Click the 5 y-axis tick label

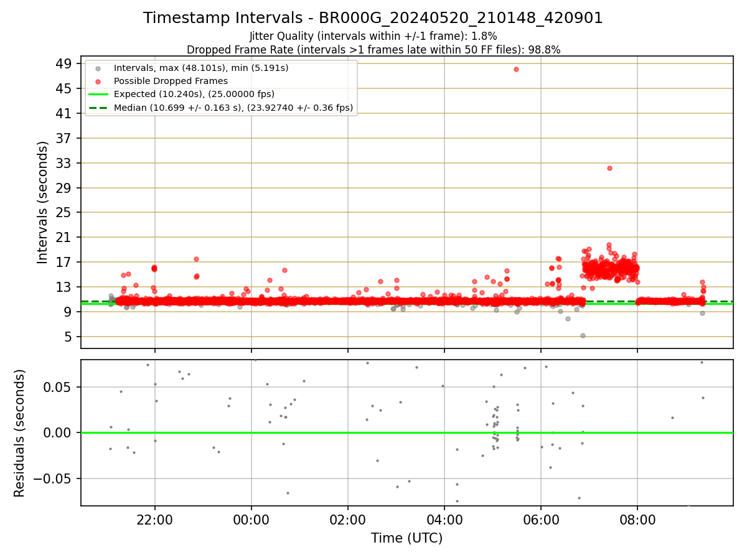tap(68, 337)
